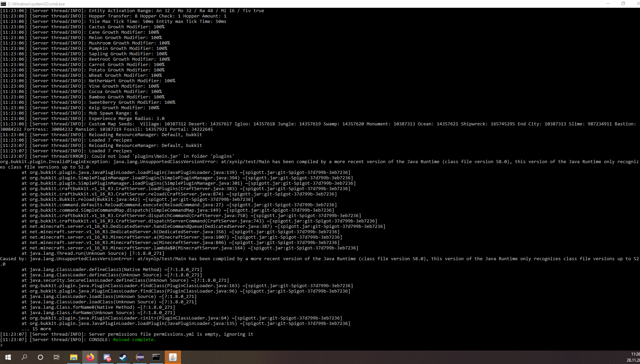640x364 pixels.
Task: Minimize the cmd.exe window
Action: (608, 4)
